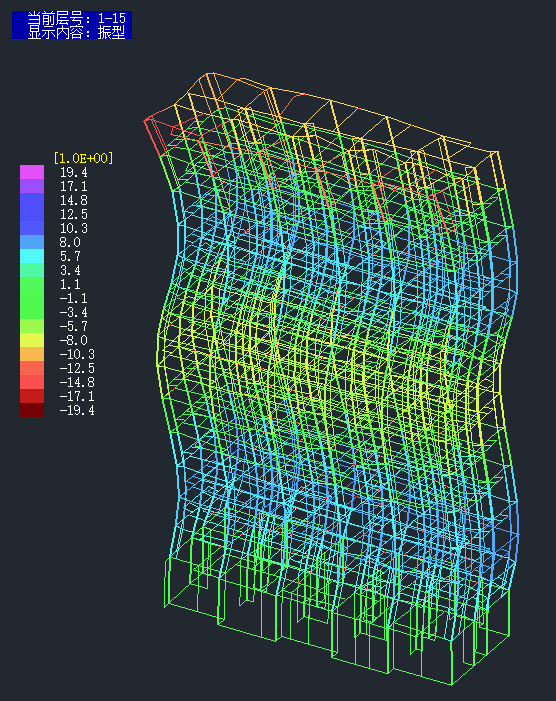556x701 pixels.
Task: Click the 显示内容: 振型 label
Action: coord(76,32)
